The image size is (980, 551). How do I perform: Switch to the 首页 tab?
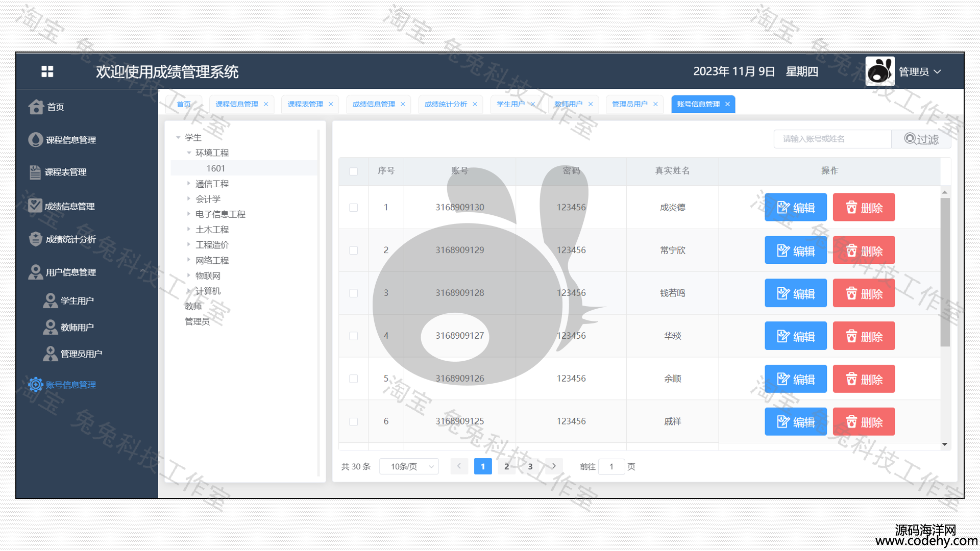coord(184,104)
